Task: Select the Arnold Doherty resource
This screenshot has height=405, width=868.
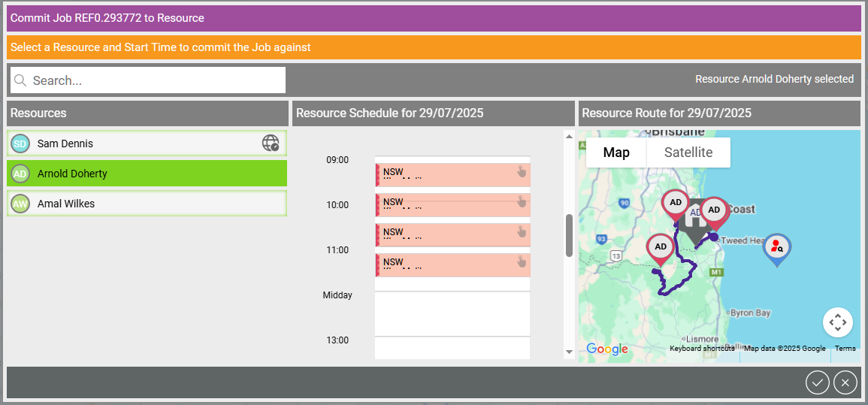Action: tap(147, 173)
